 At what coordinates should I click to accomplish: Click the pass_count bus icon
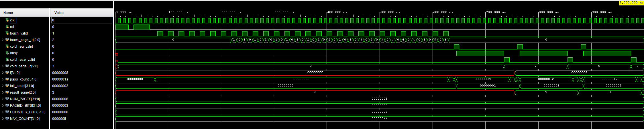pyautogui.click(x=7, y=79)
